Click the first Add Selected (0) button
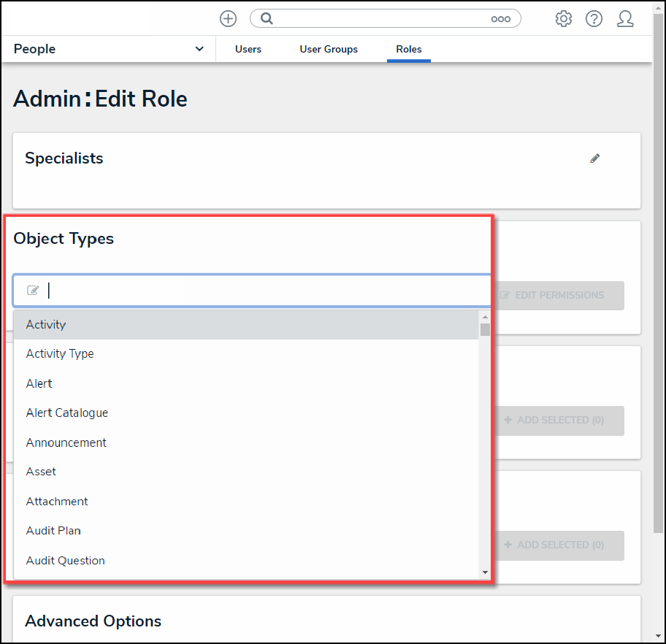Viewport: 666px width, 644px height. click(559, 421)
